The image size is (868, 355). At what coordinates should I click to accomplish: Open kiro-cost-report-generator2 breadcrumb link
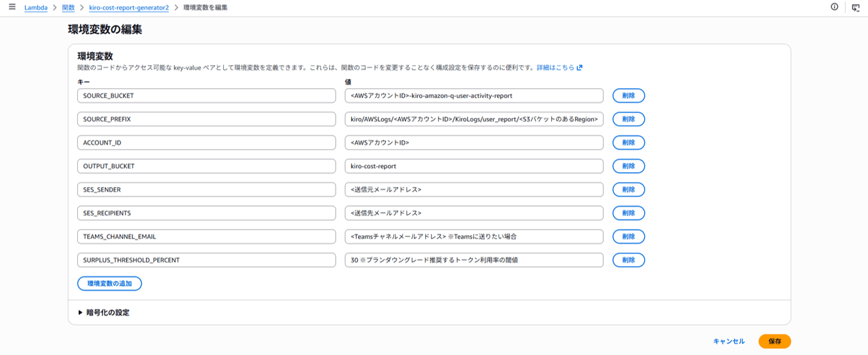[x=129, y=7]
